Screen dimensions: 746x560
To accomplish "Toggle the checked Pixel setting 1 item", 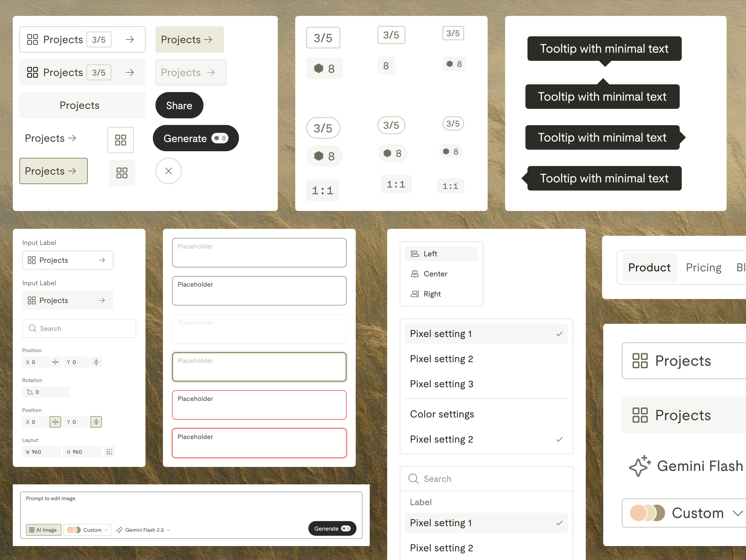I will [486, 334].
